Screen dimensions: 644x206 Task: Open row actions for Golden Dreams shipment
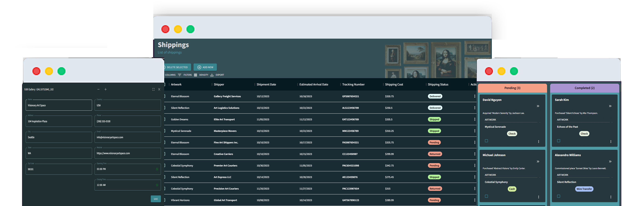(x=474, y=120)
